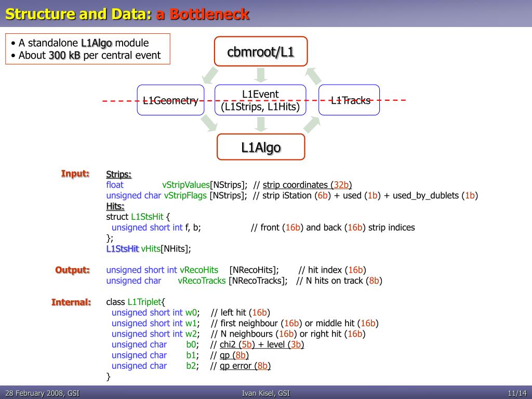
Task: Click 'unsigned char b2;' line
Action: tap(155, 366)
